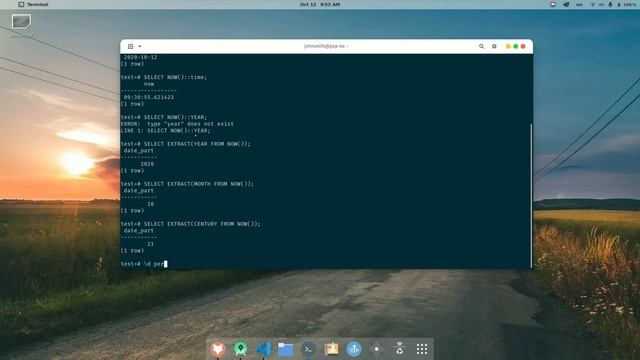Click the terminal vertical scrollbar
640x360 pixels.
tap(531, 195)
